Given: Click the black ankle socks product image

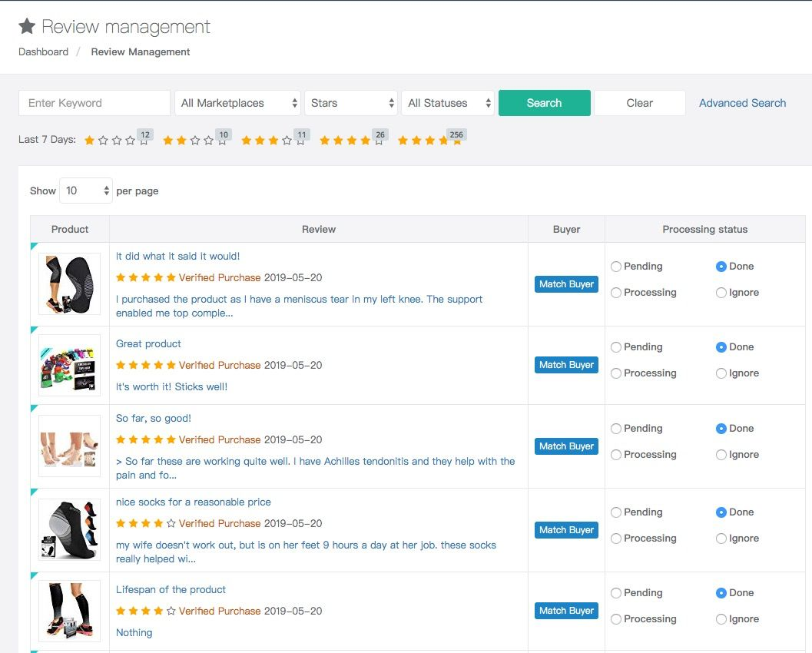Looking at the screenshot, I should tap(69, 529).
